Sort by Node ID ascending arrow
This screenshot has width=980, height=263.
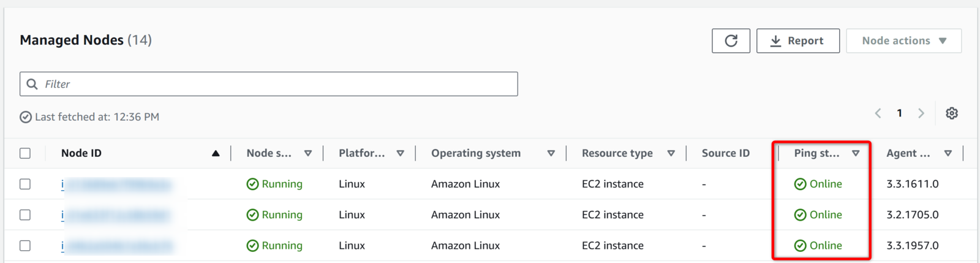(x=216, y=153)
